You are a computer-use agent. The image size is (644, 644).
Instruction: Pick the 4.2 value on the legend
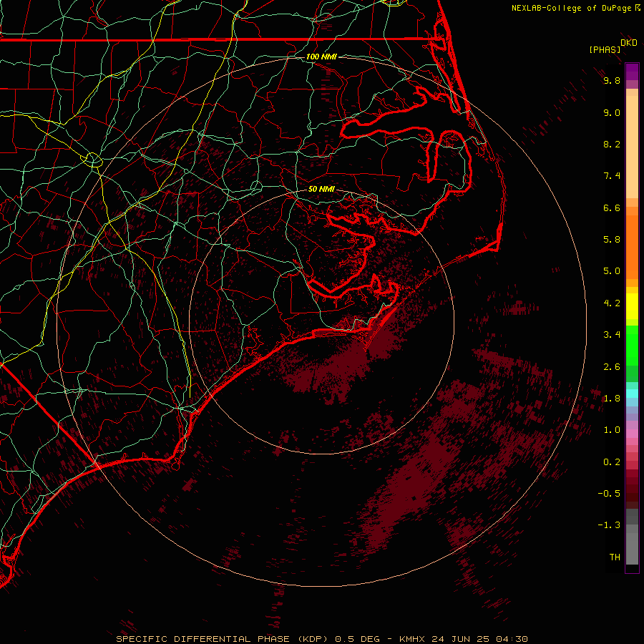tap(612, 303)
